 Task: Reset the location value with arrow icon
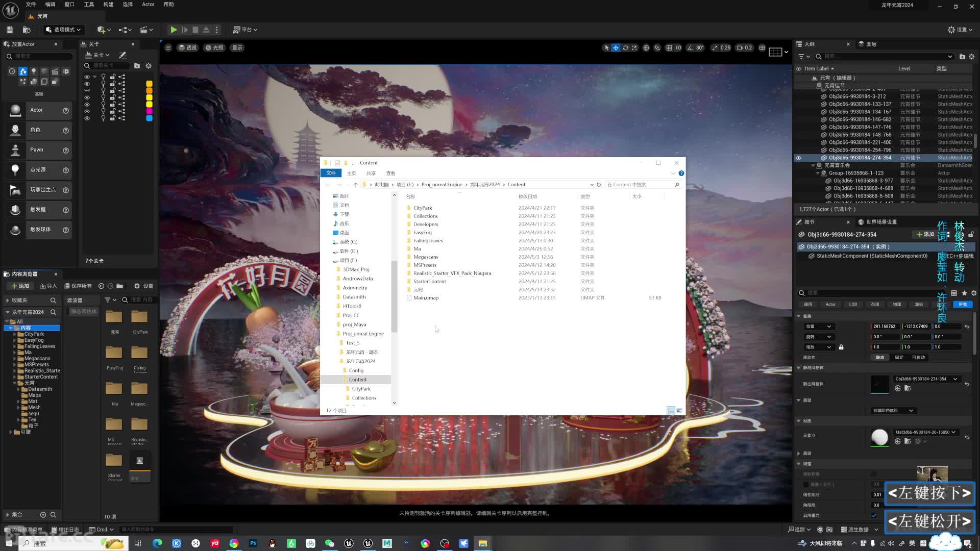coord(967,327)
